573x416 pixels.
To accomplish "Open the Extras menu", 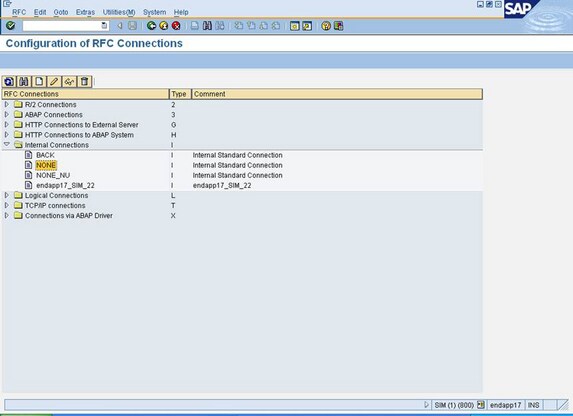I will pyautogui.click(x=86, y=12).
